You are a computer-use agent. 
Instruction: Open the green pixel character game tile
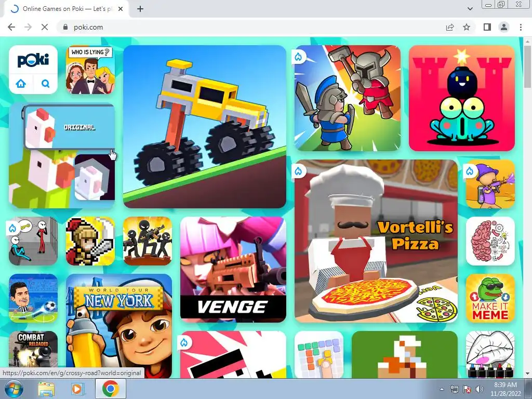click(x=404, y=354)
